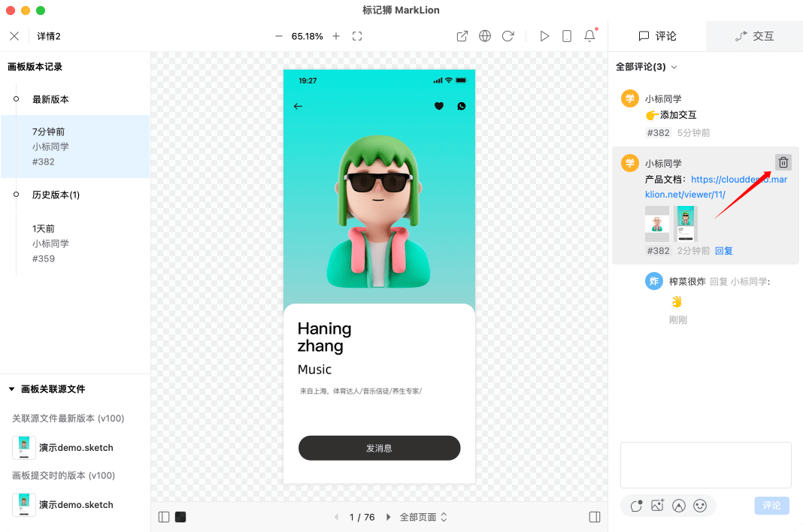The image size is (803, 532).
Task: Click the globe icon in the toolbar
Action: point(485,36)
